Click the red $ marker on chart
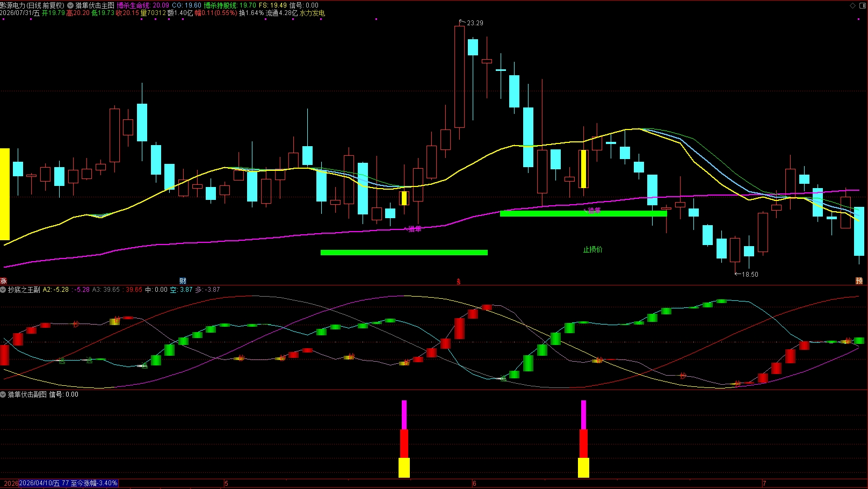The height and width of the screenshot is (489, 868). pos(459,282)
